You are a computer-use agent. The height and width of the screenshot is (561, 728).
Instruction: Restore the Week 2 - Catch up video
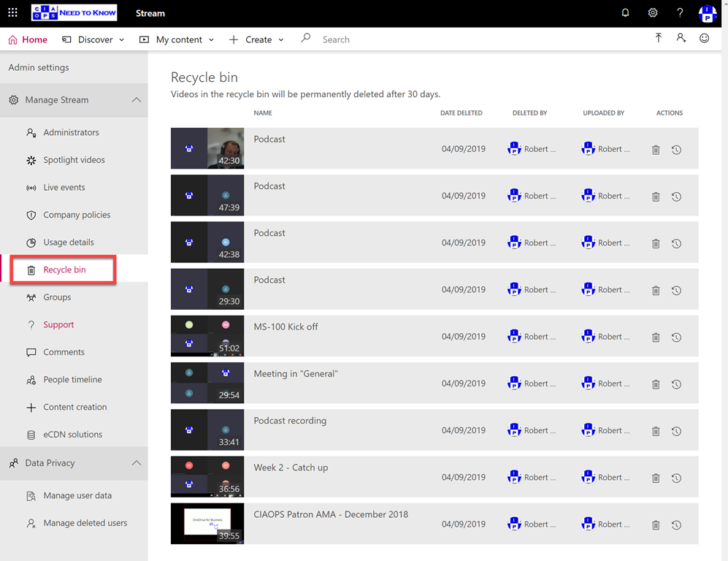point(676,478)
